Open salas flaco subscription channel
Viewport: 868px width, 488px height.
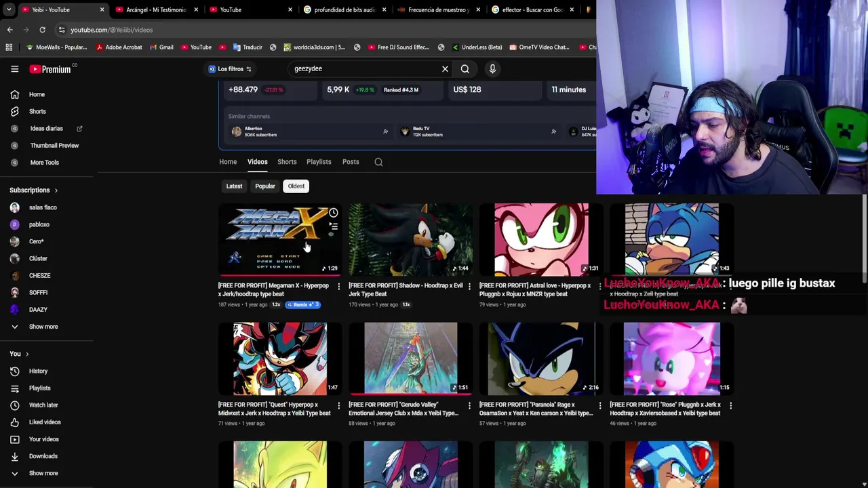[x=43, y=207]
